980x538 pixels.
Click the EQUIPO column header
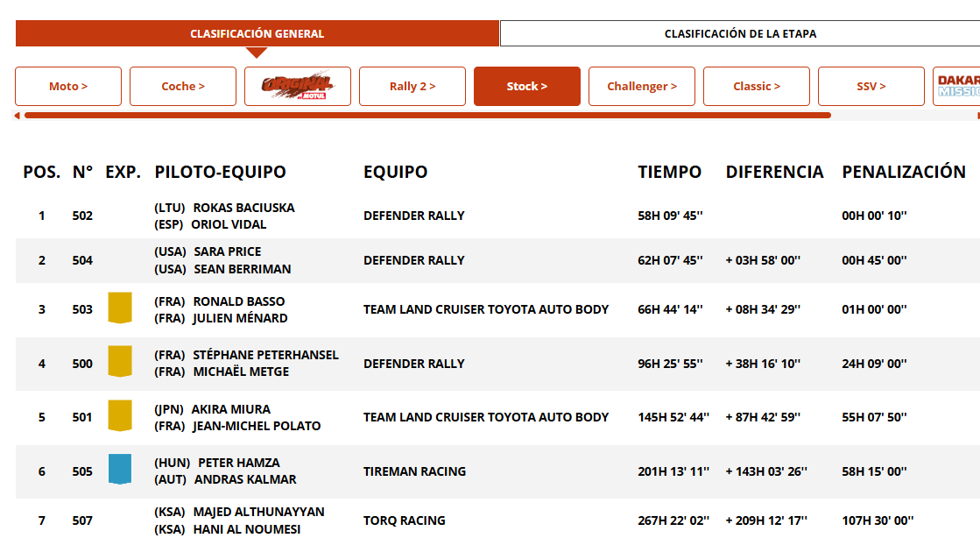point(396,172)
